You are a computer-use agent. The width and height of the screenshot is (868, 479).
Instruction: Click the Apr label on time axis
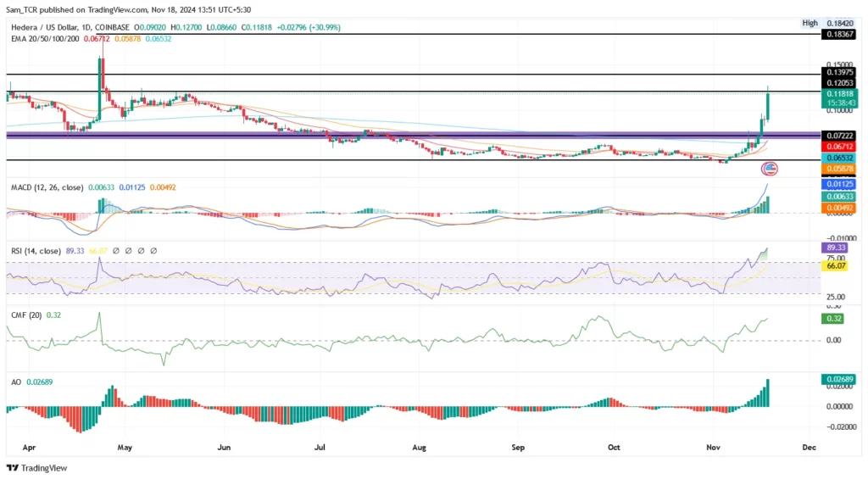click(29, 448)
